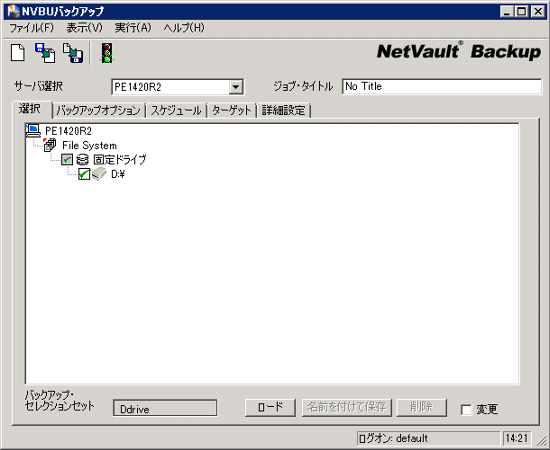Viewport: 550px width, 450px height.
Task: Click the ロード button
Action: (270, 408)
